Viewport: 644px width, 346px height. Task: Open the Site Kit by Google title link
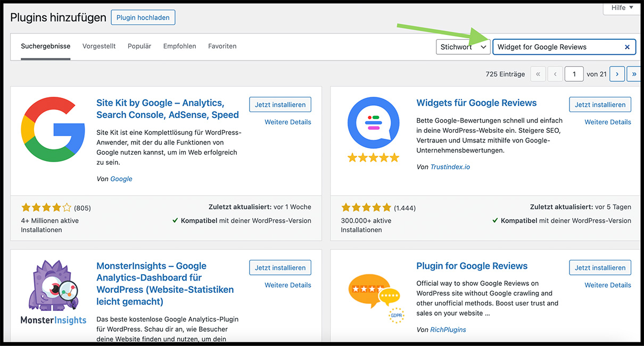[168, 109]
